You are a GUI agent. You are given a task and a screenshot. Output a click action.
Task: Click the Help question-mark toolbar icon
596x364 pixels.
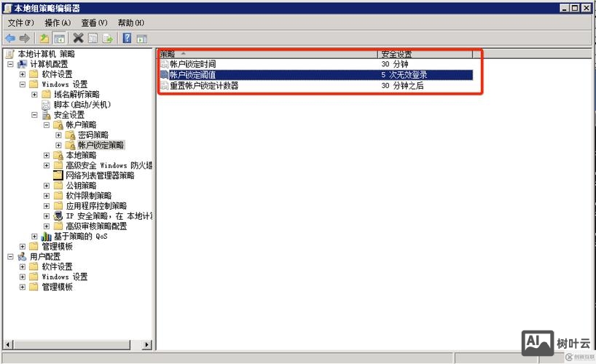point(127,38)
